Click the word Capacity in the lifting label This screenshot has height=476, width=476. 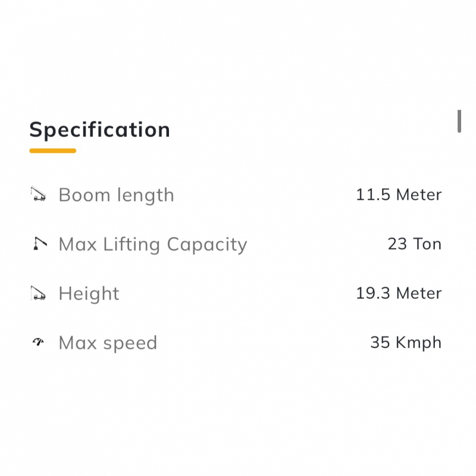(206, 245)
